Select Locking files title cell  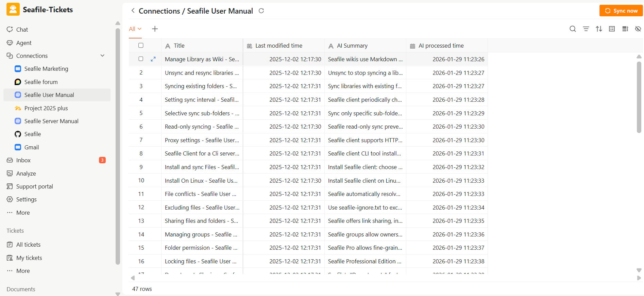pyautogui.click(x=202, y=261)
